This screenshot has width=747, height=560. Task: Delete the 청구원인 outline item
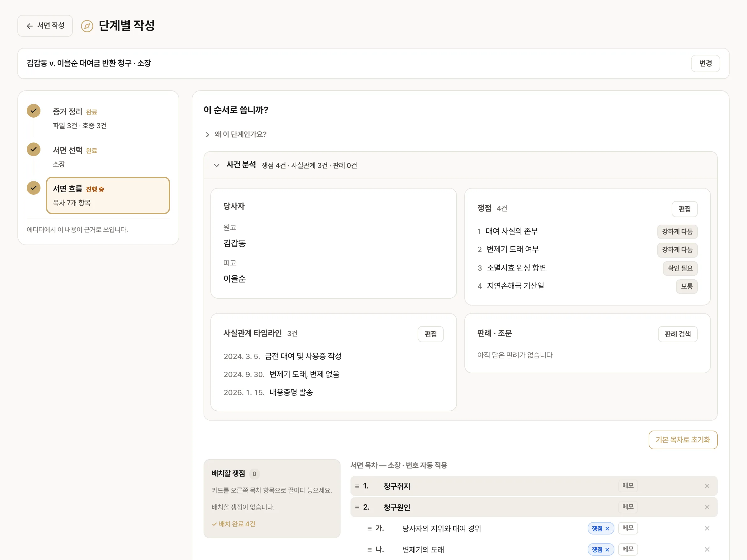coord(707,507)
